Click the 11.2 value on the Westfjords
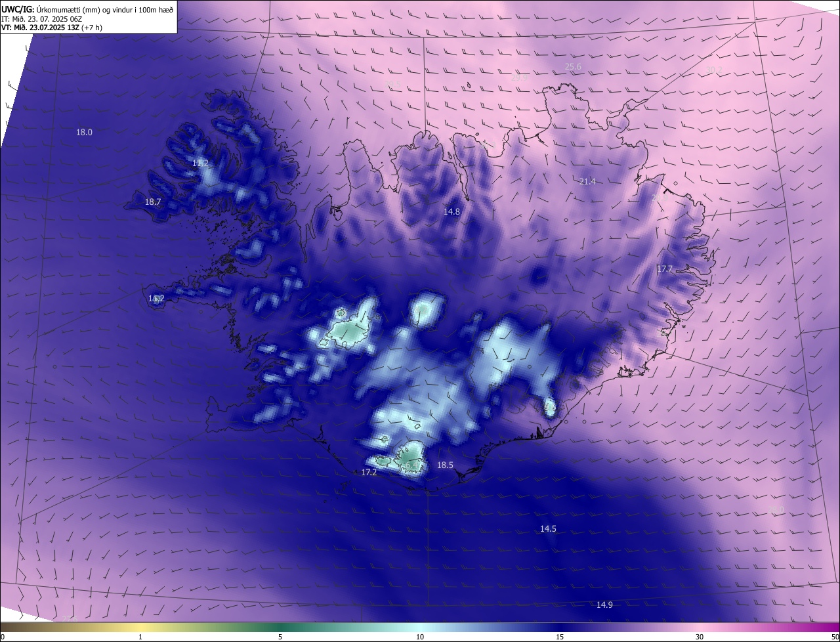840x642 pixels. click(x=200, y=163)
